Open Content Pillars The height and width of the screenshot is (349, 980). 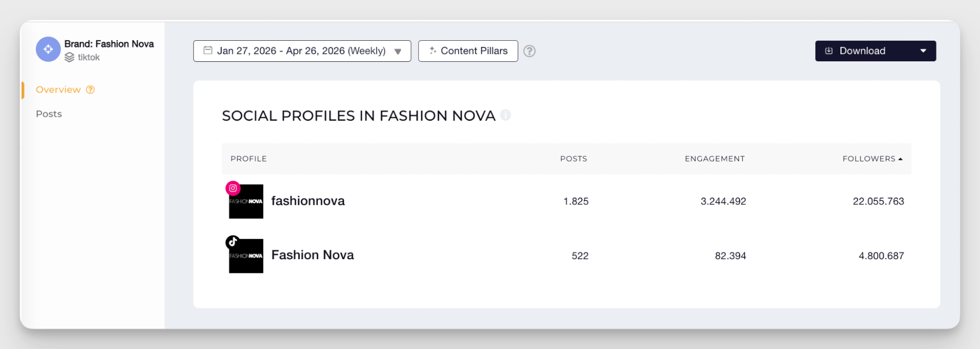(x=468, y=51)
